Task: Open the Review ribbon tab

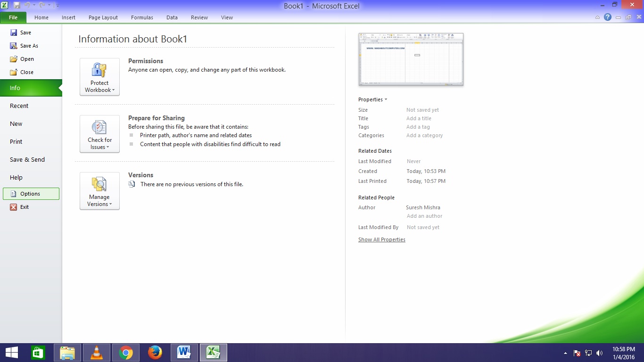Action: pyautogui.click(x=199, y=17)
